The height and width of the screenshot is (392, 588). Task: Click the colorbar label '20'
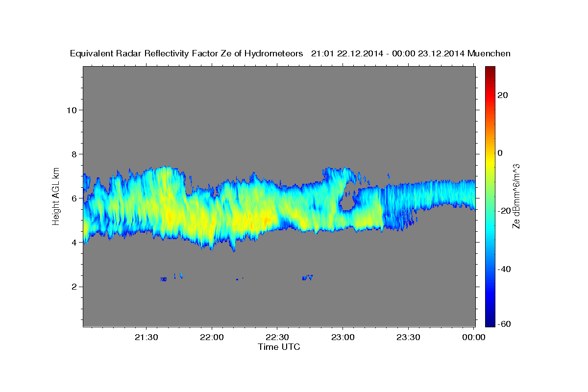(503, 95)
